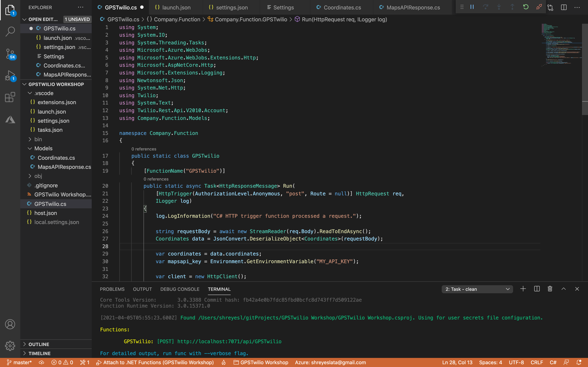Split the editor to the right
The width and height of the screenshot is (588, 367).
pos(564,8)
